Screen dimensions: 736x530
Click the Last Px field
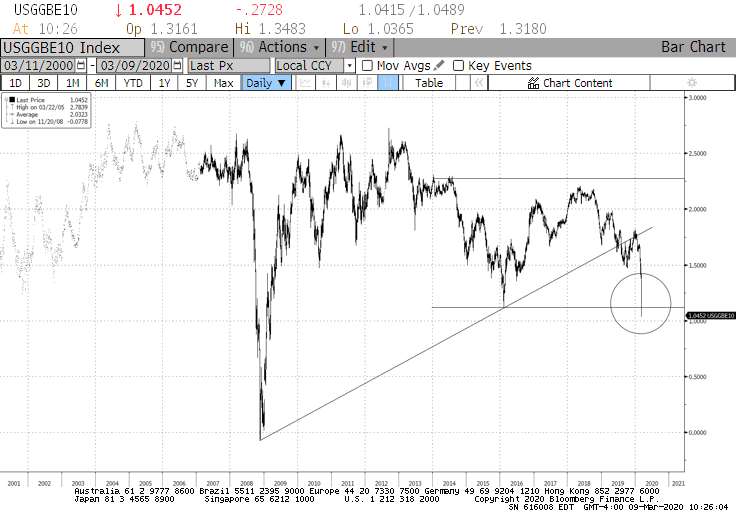pyautogui.click(x=229, y=65)
